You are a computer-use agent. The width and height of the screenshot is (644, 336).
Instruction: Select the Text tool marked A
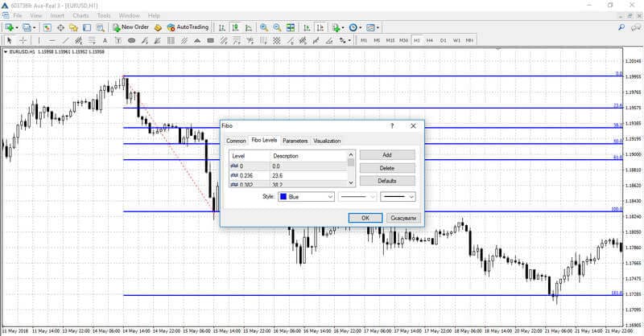coord(105,40)
